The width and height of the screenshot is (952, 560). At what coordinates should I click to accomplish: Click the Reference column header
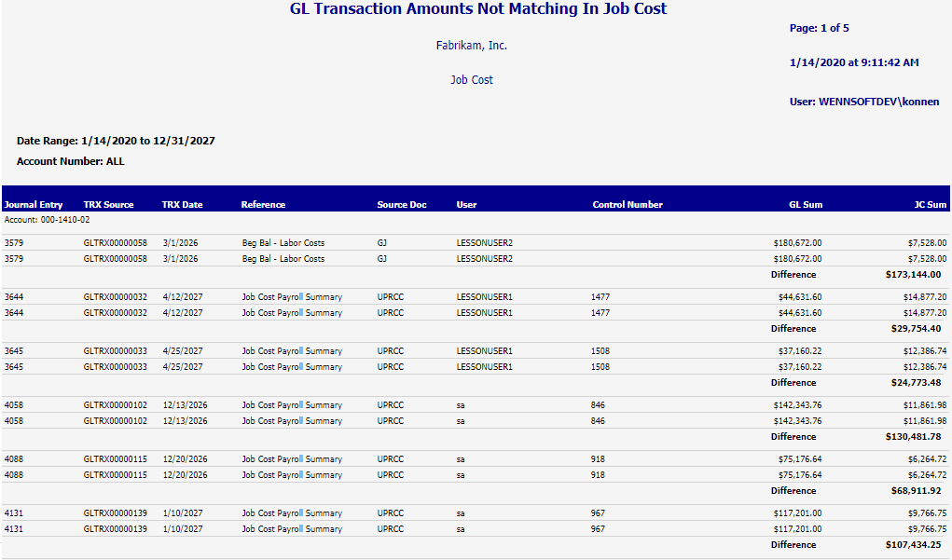pos(263,204)
